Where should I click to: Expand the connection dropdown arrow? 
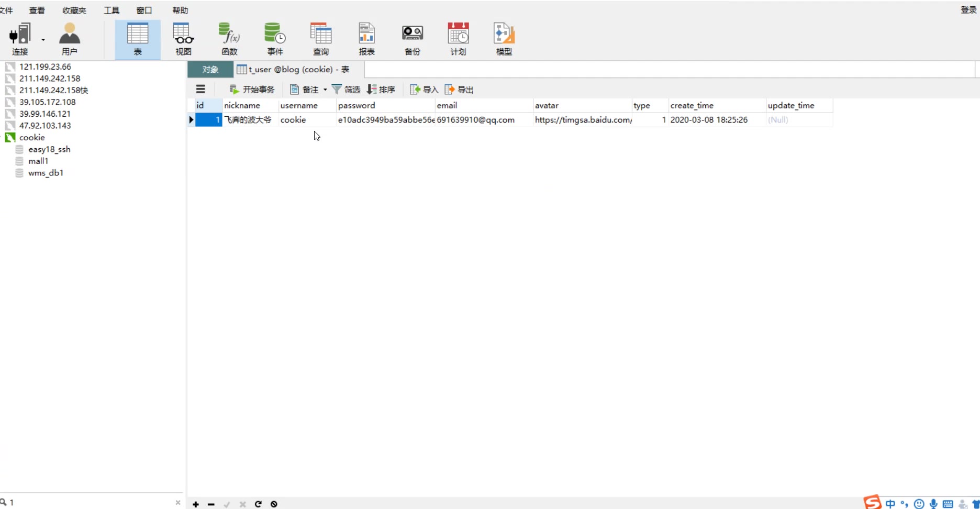[43, 40]
